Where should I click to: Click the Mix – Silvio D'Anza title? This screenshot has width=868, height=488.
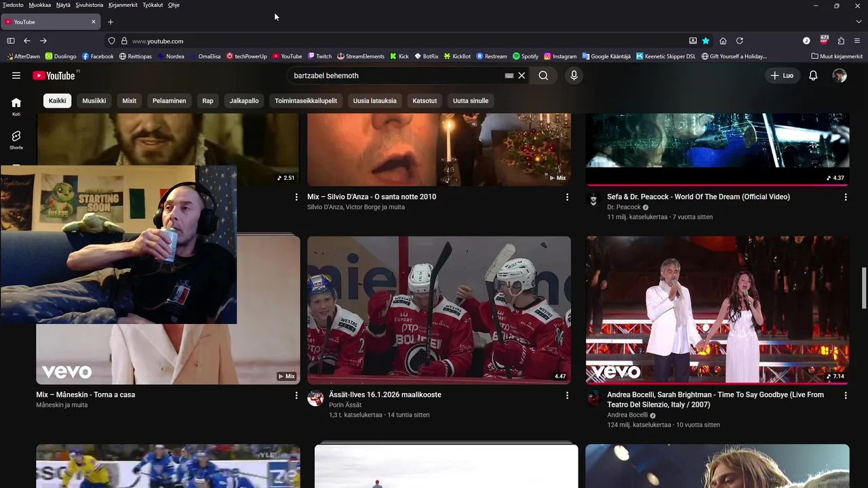pyautogui.click(x=372, y=197)
